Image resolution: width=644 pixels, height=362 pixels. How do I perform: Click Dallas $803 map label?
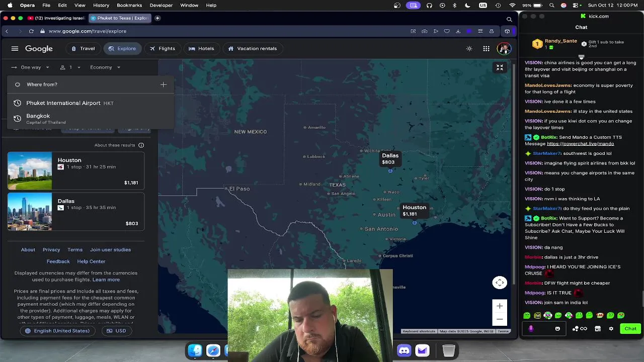(x=390, y=159)
